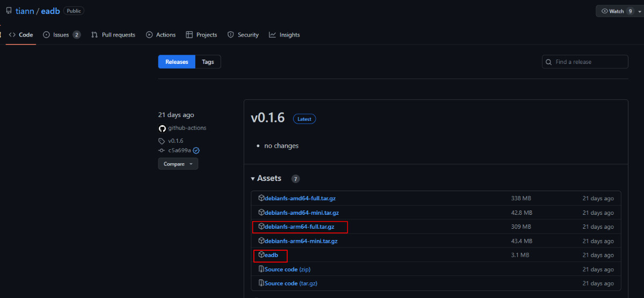Open the Issues tab
644x298 pixels.
[61, 35]
